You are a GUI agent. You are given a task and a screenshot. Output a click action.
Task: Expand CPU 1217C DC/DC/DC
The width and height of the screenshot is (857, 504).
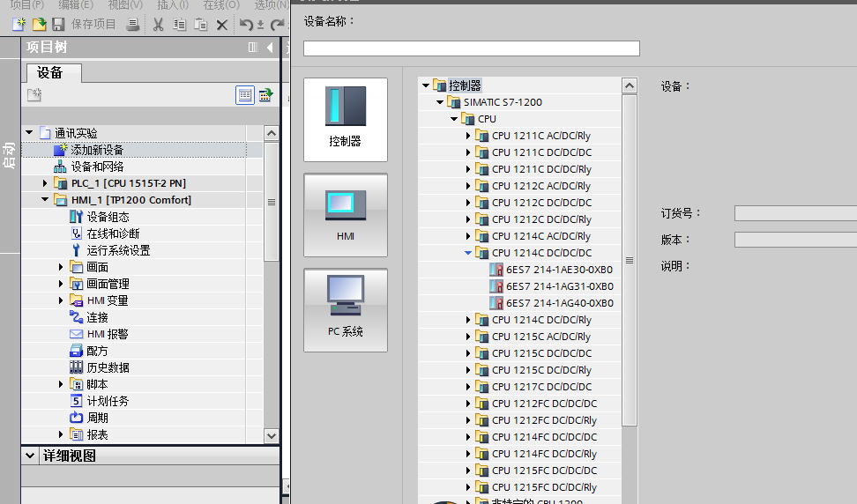click(468, 387)
